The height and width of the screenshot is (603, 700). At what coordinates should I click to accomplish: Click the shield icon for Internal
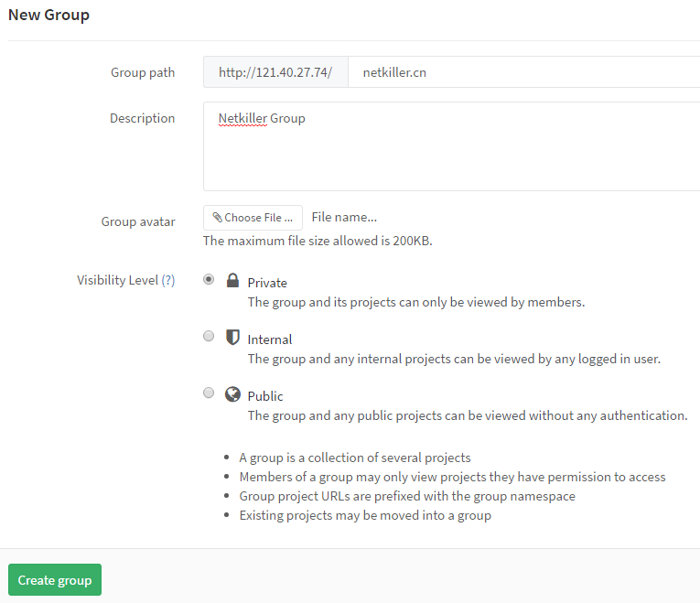coord(232,338)
